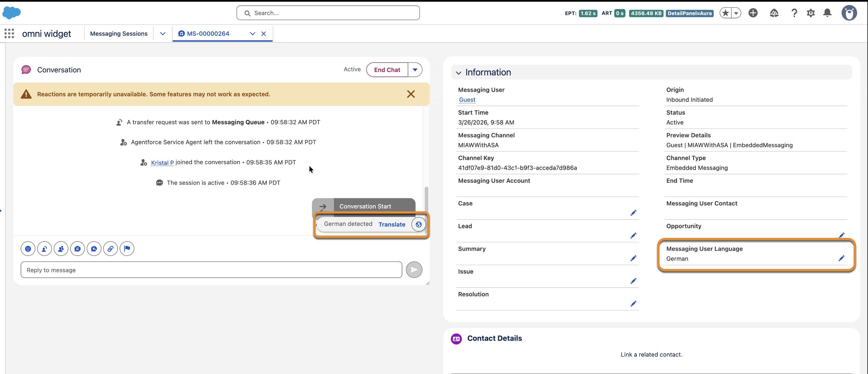Open the notifications bell
Screen dimensions: 868x374
coord(827,13)
